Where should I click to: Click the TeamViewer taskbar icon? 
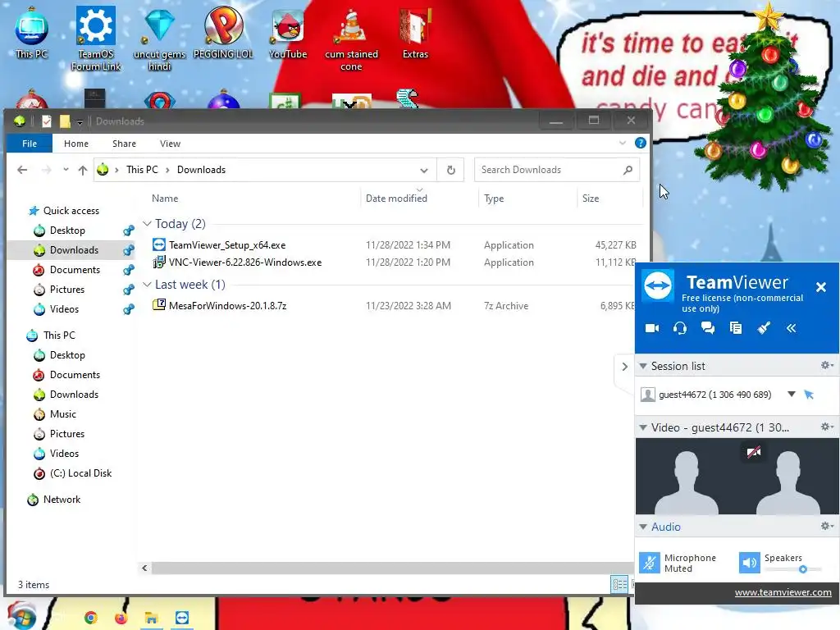(182, 618)
